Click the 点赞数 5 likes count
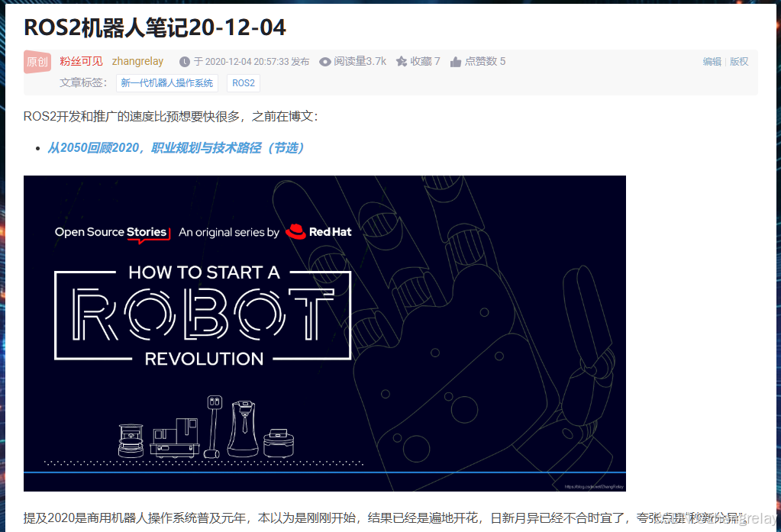781x532 pixels. click(x=485, y=61)
